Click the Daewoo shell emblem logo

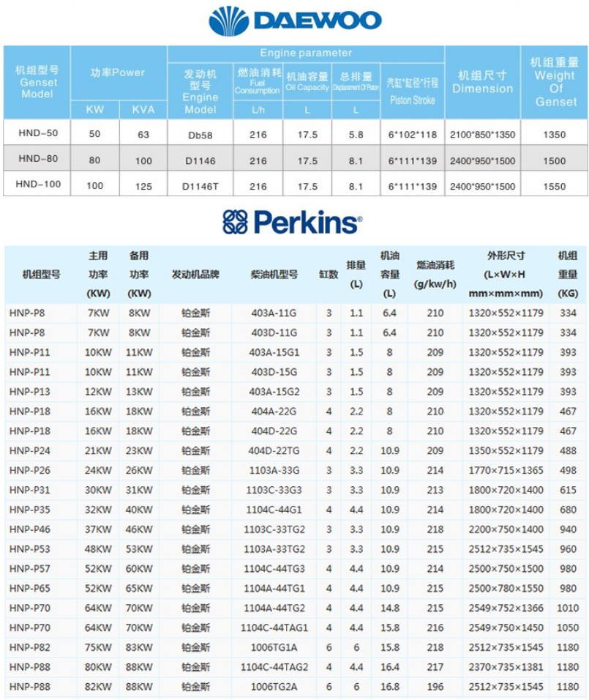[228, 21]
